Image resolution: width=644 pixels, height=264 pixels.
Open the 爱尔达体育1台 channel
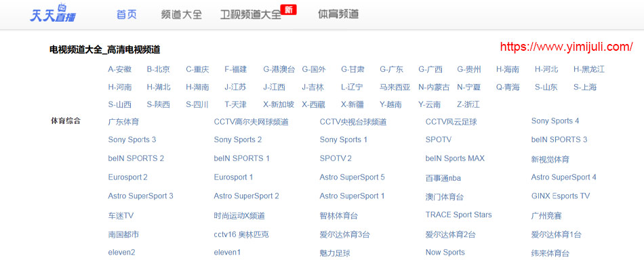click(x=556, y=235)
